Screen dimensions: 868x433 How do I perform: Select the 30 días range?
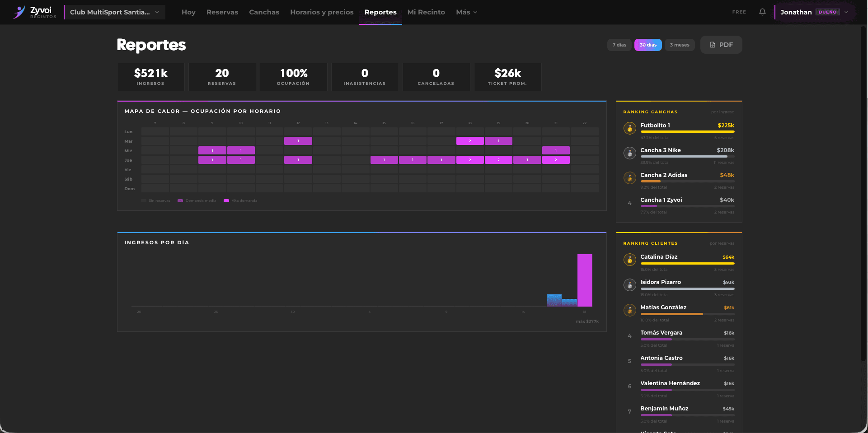tap(648, 45)
